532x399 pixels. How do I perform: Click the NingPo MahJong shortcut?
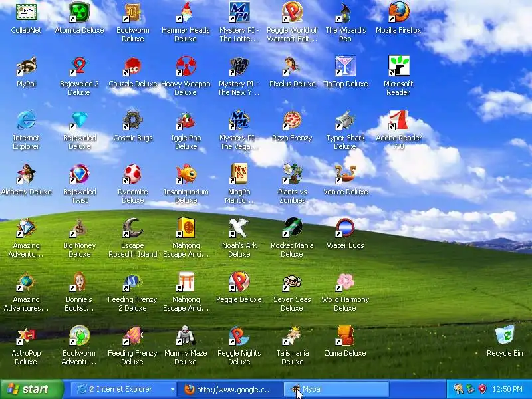click(x=239, y=174)
